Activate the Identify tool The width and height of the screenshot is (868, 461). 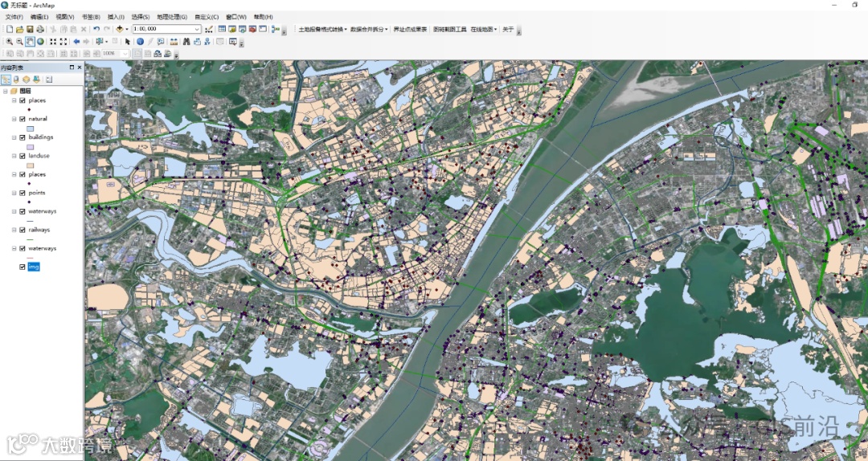tap(140, 42)
